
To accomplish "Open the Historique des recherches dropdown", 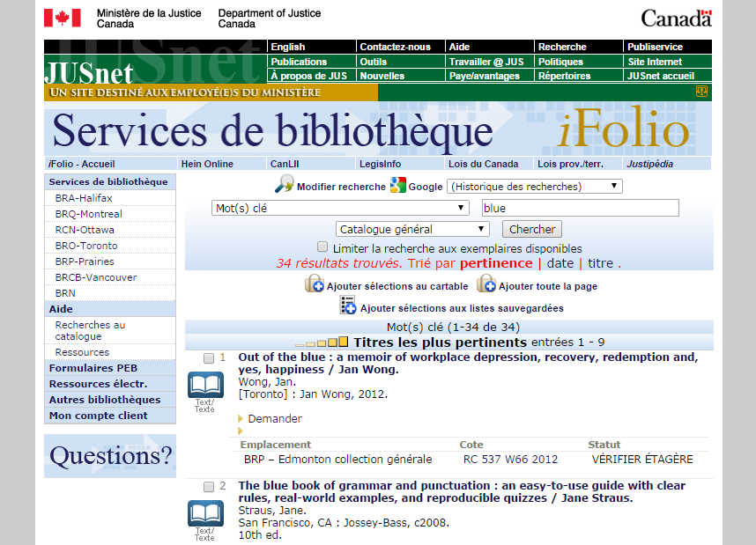I will coord(535,186).
